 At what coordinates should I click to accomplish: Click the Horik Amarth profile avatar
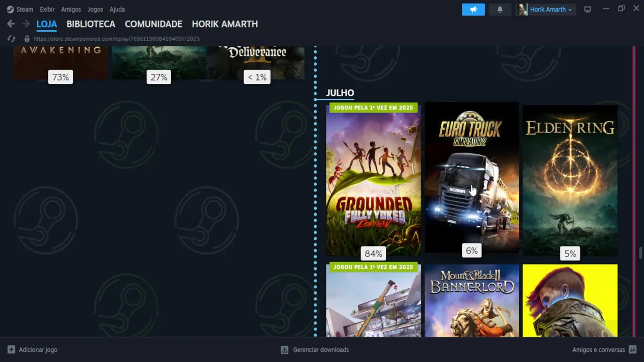point(522,10)
